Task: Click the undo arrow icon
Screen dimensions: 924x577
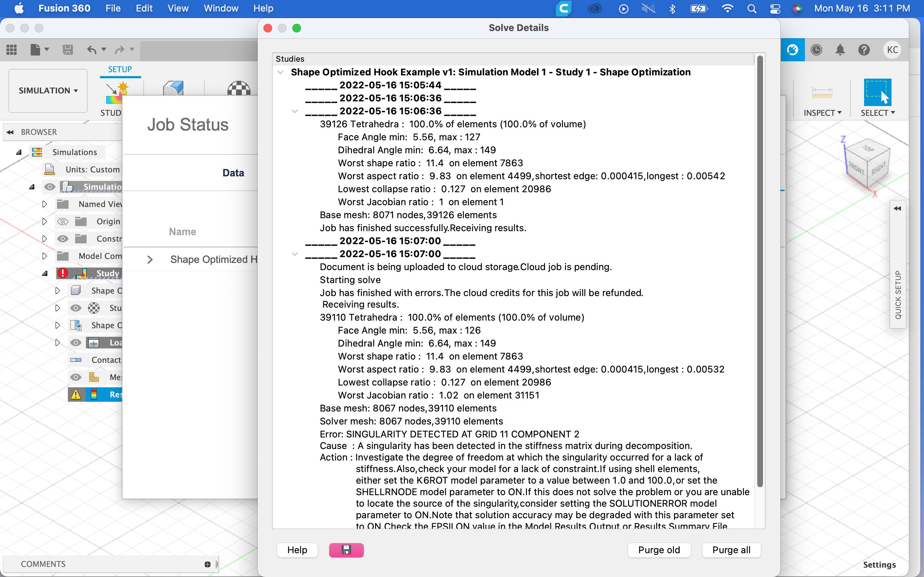Action: [92, 50]
